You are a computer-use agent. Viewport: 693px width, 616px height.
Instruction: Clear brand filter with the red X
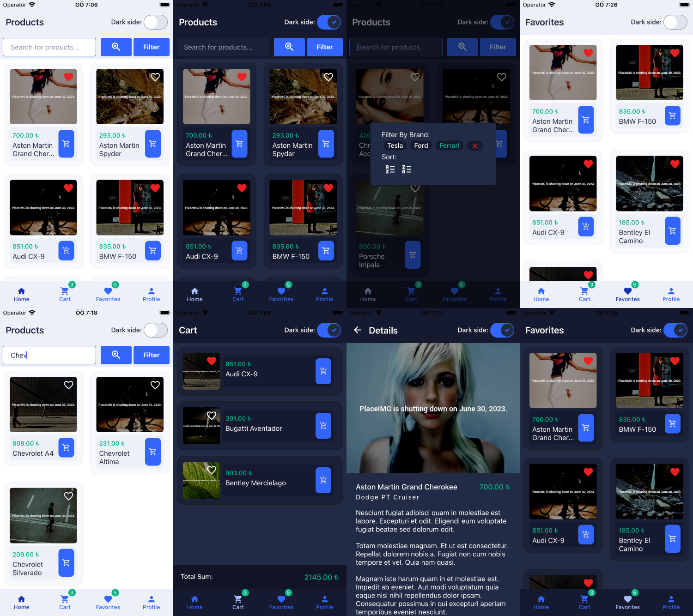474,145
